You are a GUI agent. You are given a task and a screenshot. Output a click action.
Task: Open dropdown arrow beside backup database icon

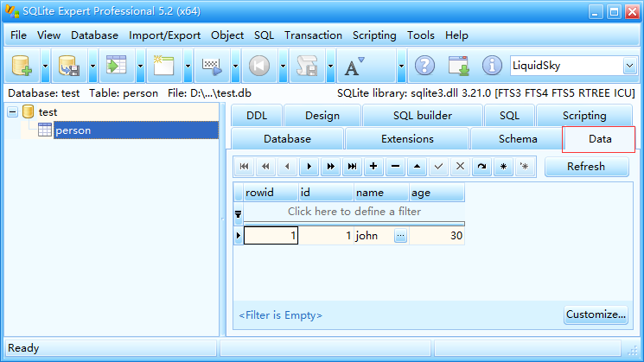[92, 66]
